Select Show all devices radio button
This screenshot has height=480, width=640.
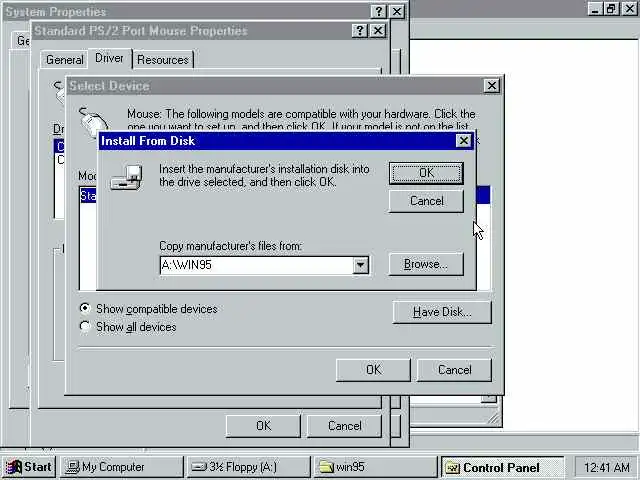[85, 326]
